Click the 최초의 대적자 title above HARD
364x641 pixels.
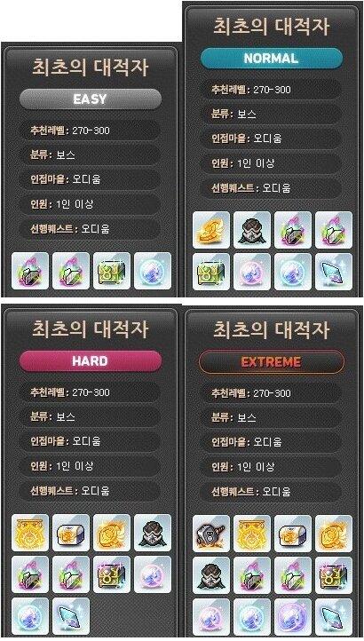point(91,329)
